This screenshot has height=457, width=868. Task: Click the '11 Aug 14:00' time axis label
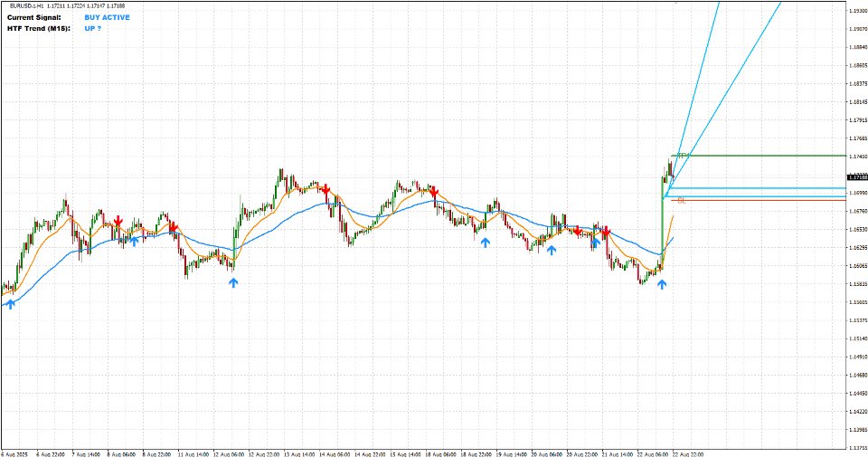click(193, 453)
